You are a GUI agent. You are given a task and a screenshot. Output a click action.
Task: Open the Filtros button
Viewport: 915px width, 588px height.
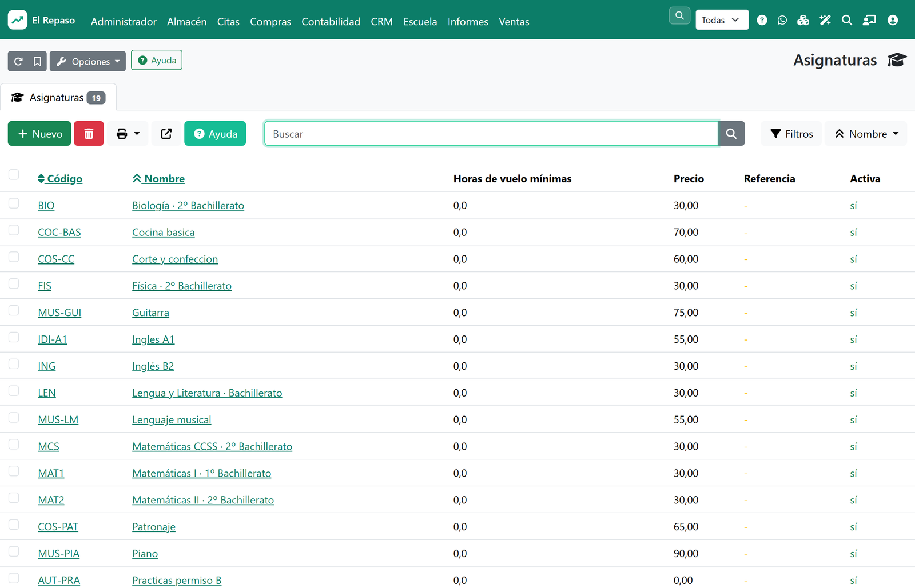pyautogui.click(x=791, y=134)
